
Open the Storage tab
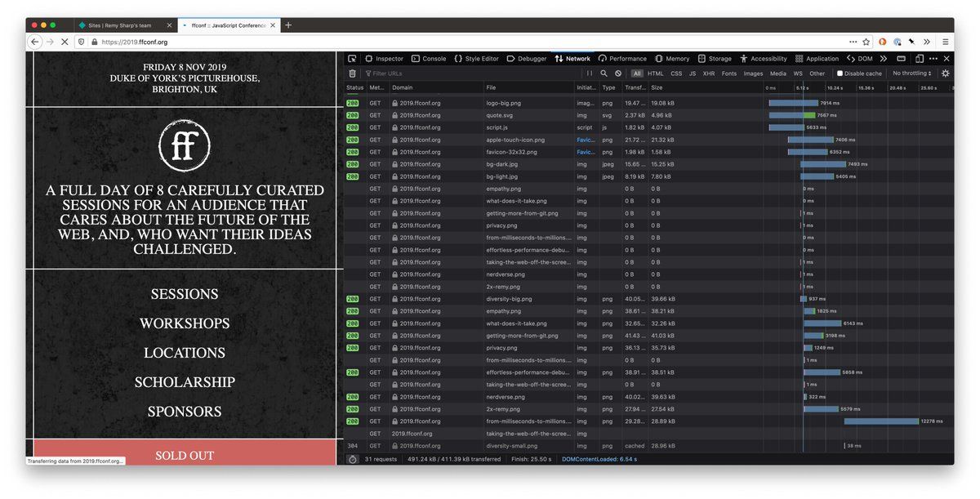coord(715,59)
